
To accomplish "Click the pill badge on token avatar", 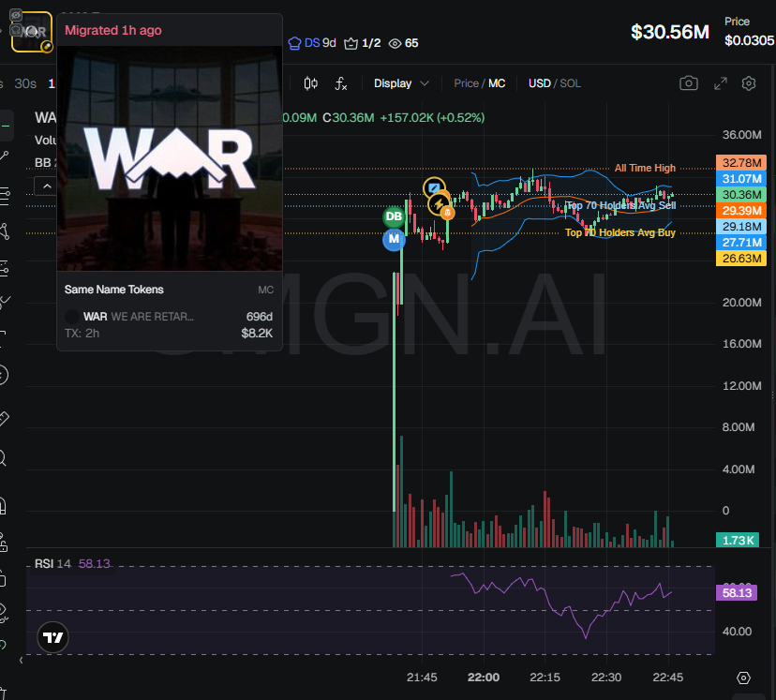I will pos(47,47).
